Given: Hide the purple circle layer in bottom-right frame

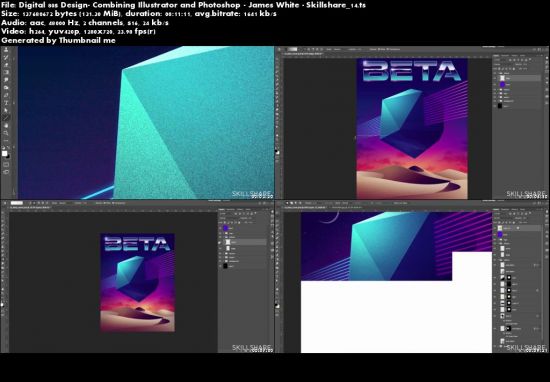Looking at the screenshot, I should coord(495,234).
